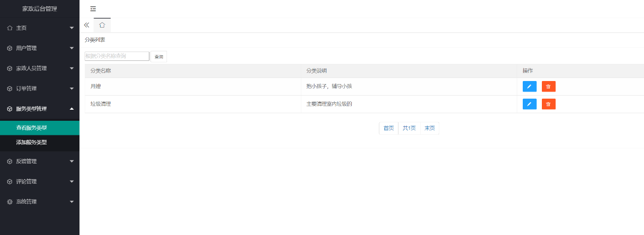Open the 评论管理 sidebar menu

coord(40,182)
